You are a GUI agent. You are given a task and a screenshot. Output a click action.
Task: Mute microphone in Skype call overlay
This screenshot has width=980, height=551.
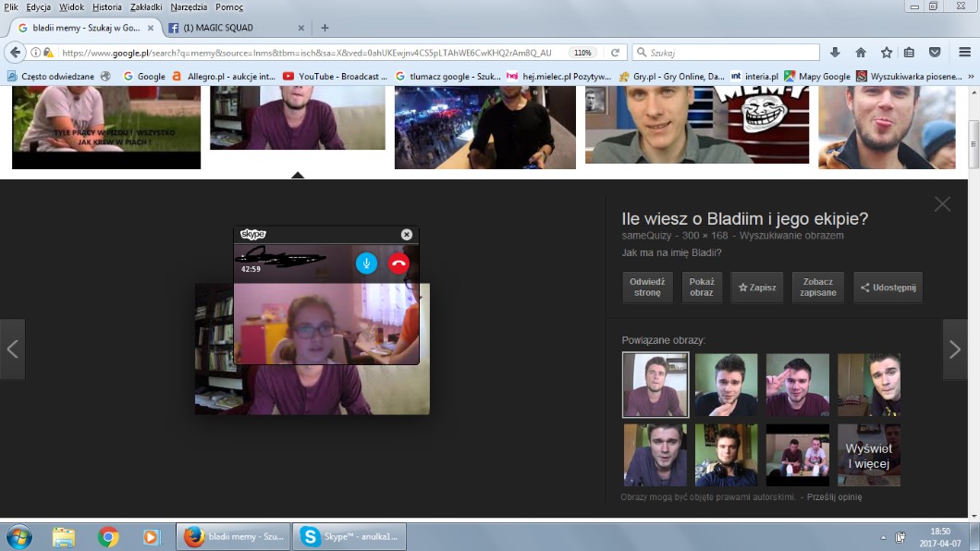pos(367,263)
